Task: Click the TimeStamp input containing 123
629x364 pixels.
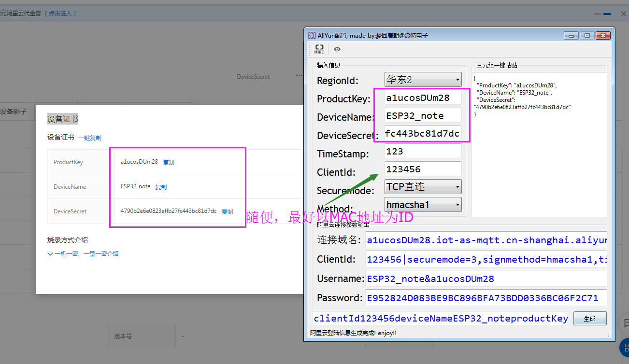Action: coord(423,151)
